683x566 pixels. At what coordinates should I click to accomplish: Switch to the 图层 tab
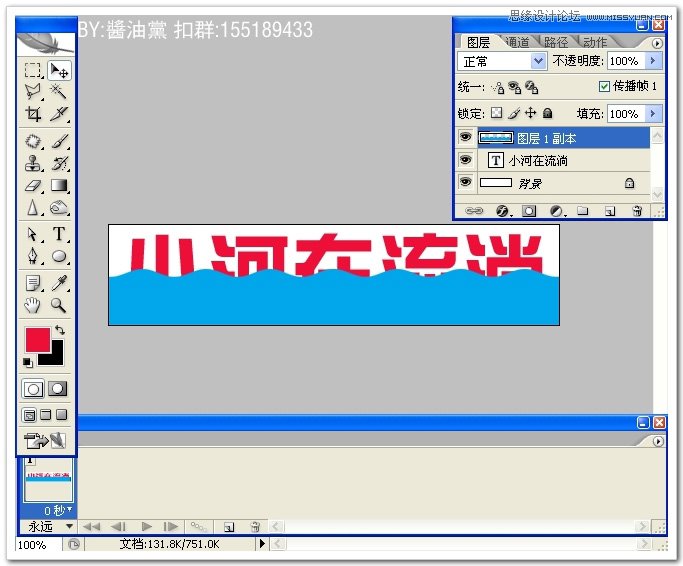[478, 42]
